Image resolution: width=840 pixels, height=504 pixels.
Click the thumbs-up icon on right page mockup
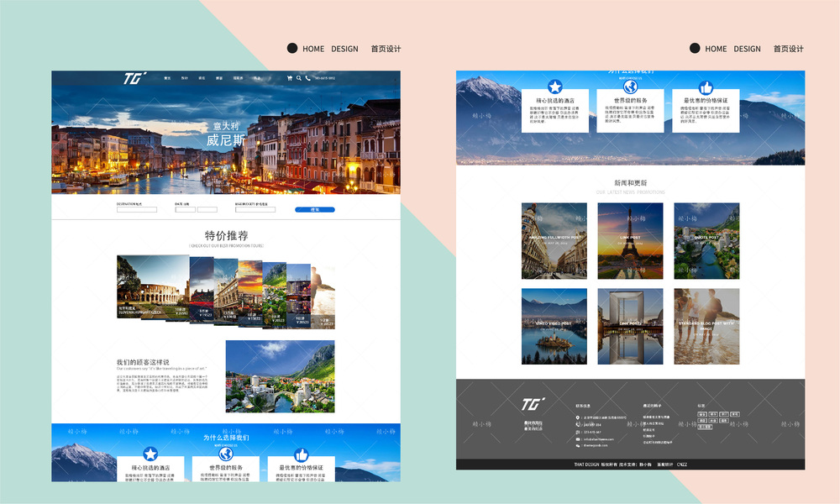click(x=706, y=87)
